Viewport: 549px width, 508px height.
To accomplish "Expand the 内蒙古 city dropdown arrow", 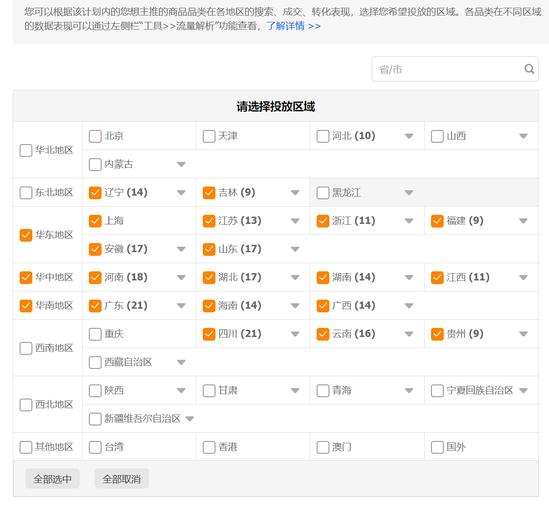I will click(x=181, y=164).
